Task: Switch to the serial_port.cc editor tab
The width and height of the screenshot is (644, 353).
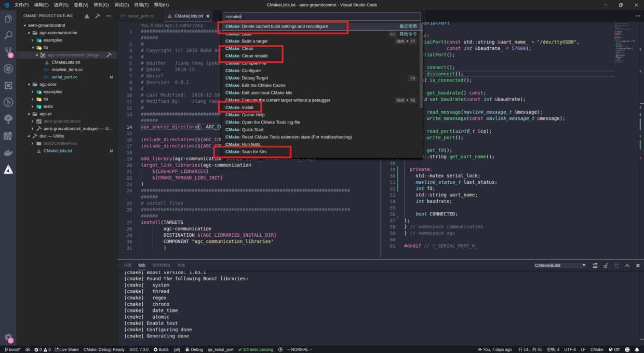Action: tap(140, 16)
